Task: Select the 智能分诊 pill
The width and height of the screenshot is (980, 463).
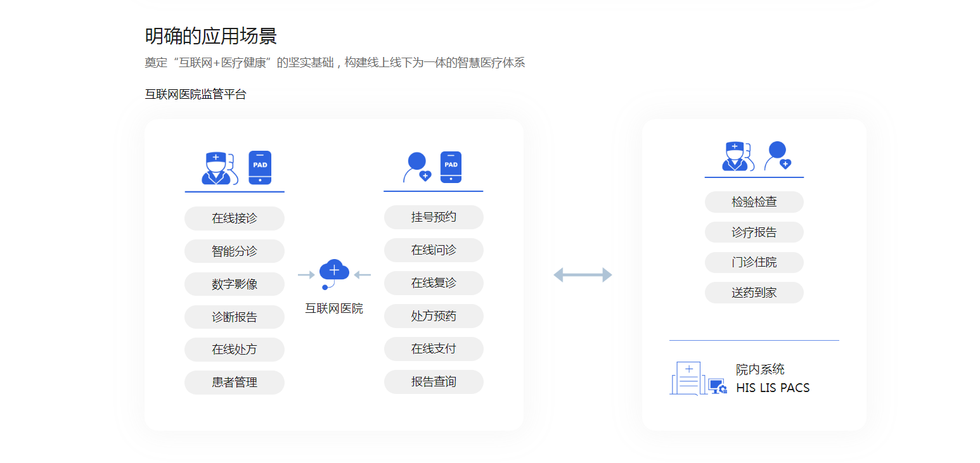Action: point(235,251)
